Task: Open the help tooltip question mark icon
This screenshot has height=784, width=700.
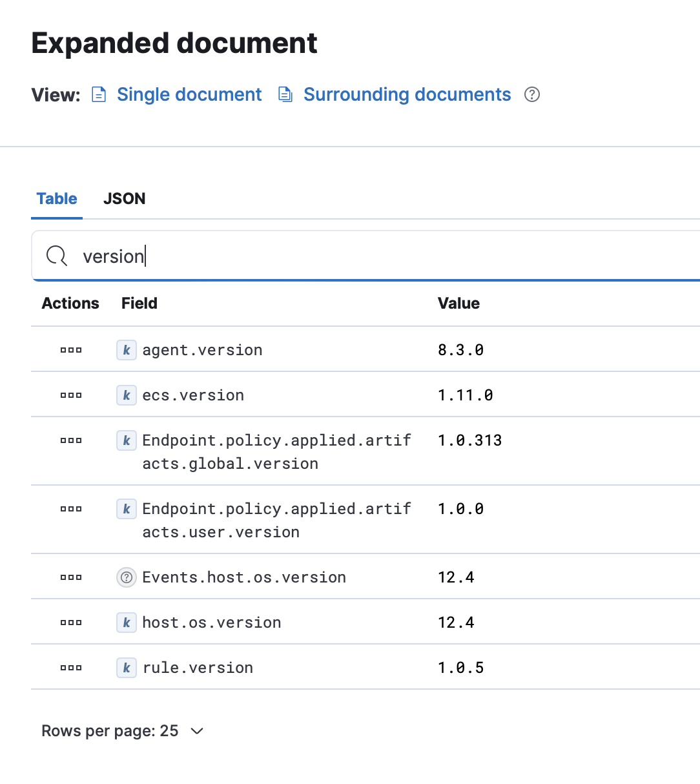Action: pyautogui.click(x=531, y=94)
